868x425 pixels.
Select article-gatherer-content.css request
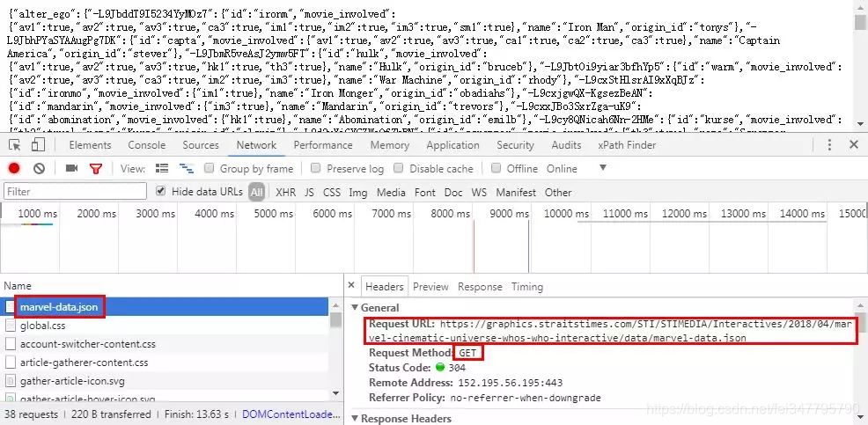(x=165, y=363)
